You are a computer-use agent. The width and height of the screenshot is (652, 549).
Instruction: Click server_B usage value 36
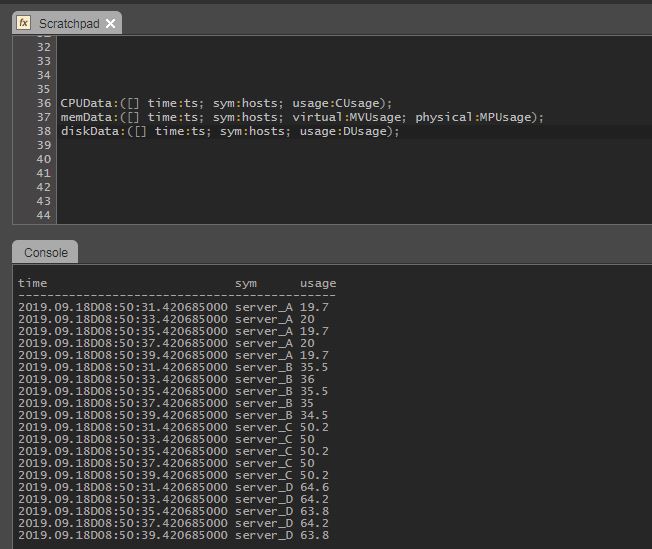click(x=307, y=379)
